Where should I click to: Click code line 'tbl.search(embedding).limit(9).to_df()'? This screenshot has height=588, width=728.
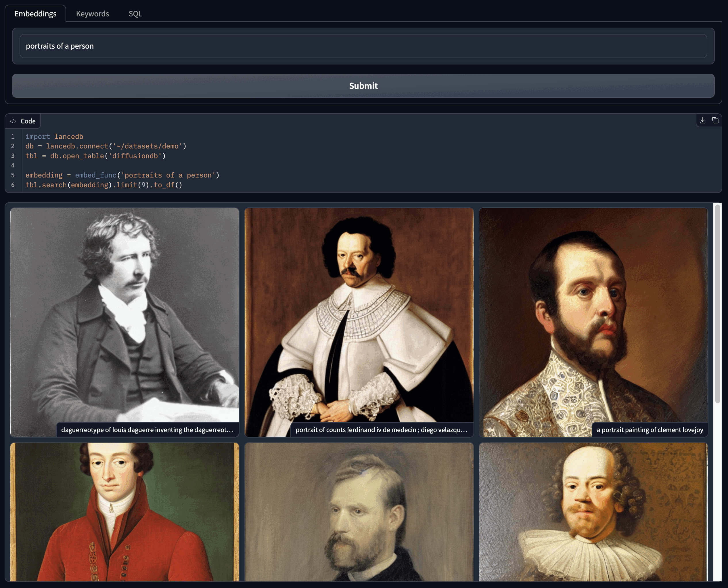tap(104, 185)
